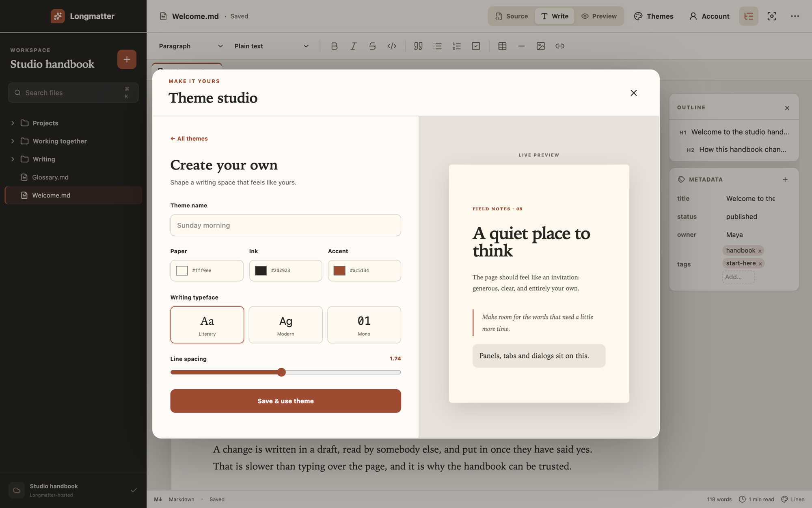Select the Modern typeface option
The height and width of the screenshot is (508, 812).
coord(285,325)
